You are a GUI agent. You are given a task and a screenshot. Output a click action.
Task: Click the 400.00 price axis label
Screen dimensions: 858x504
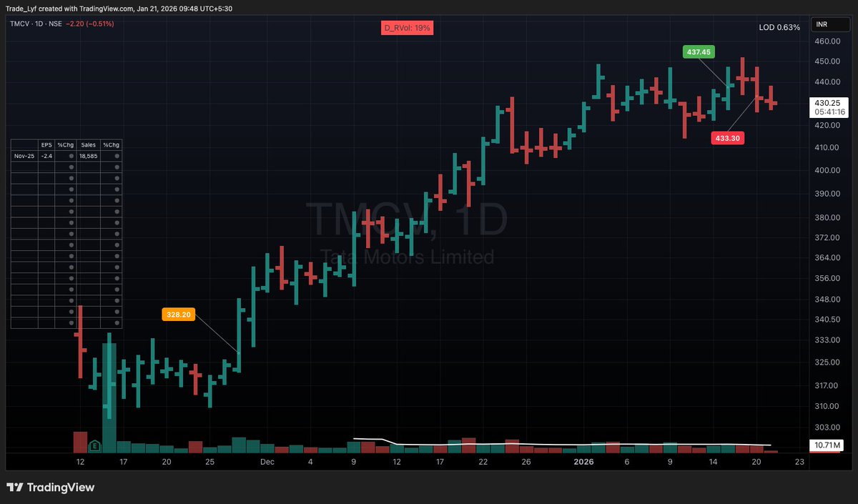point(827,171)
